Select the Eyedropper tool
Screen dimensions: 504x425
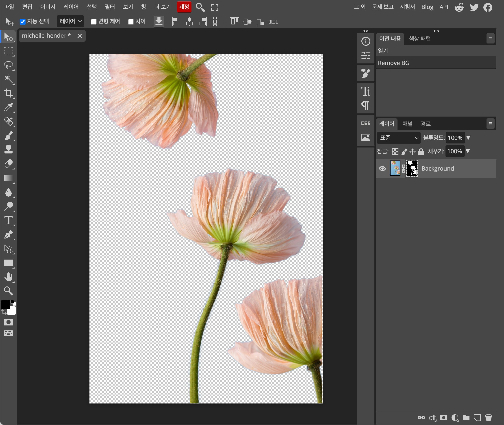9,107
